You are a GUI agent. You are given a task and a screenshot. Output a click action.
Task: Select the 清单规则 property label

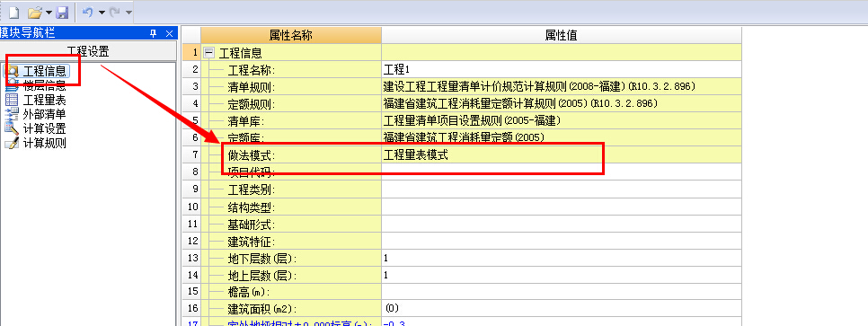click(x=252, y=87)
